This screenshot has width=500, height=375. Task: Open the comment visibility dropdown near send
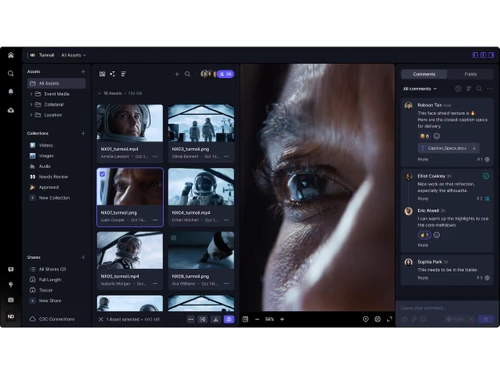[x=460, y=319]
